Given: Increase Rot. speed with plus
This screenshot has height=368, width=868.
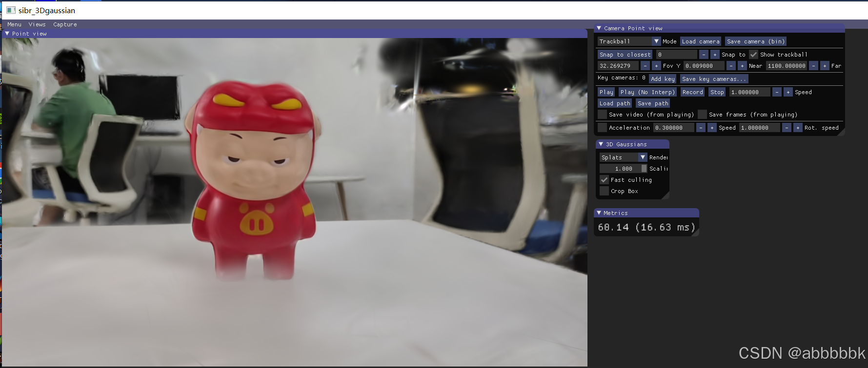Looking at the screenshot, I should point(798,128).
